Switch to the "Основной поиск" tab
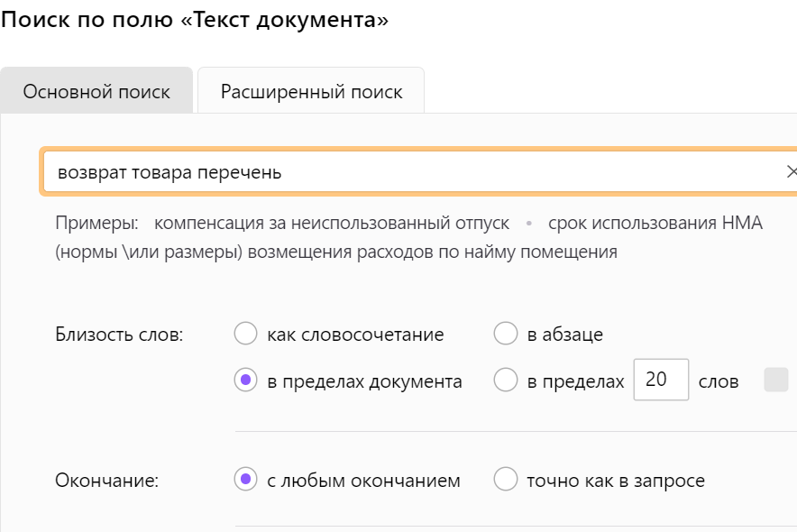The height and width of the screenshot is (532, 797). pos(96,92)
